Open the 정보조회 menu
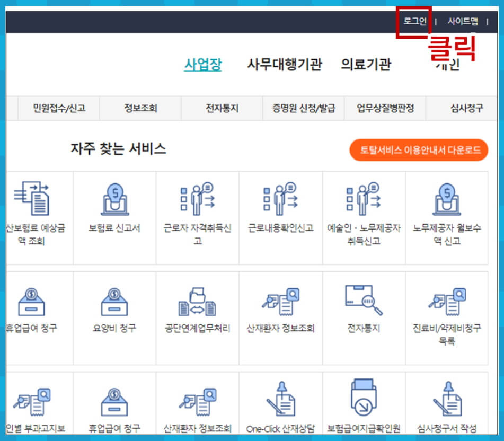The height and width of the screenshot is (441, 504). pyautogui.click(x=140, y=108)
